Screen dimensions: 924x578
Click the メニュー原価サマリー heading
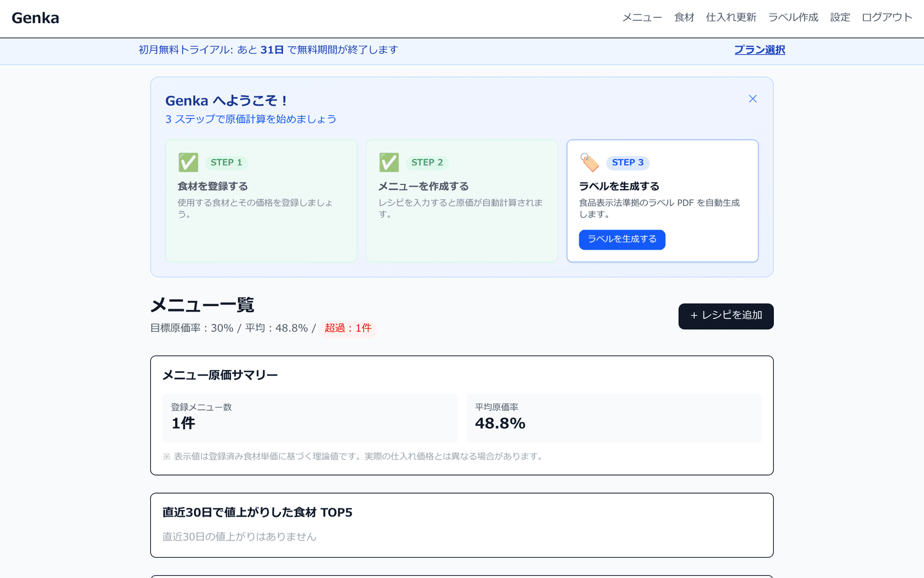point(220,375)
